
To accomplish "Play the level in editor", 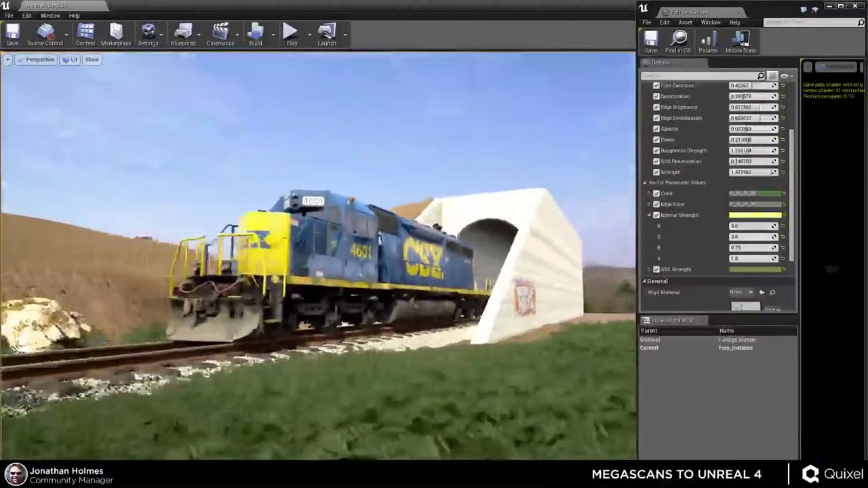I will [291, 35].
